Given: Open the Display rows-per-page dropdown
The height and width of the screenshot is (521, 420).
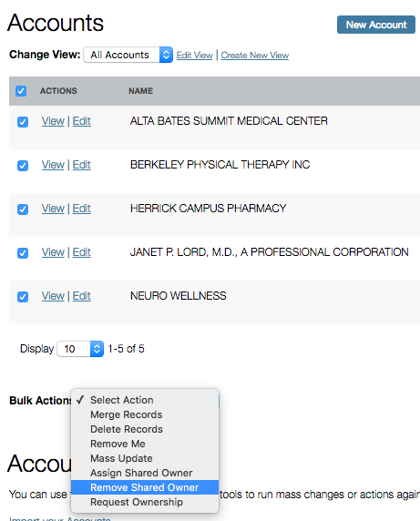Looking at the screenshot, I should pyautogui.click(x=80, y=349).
